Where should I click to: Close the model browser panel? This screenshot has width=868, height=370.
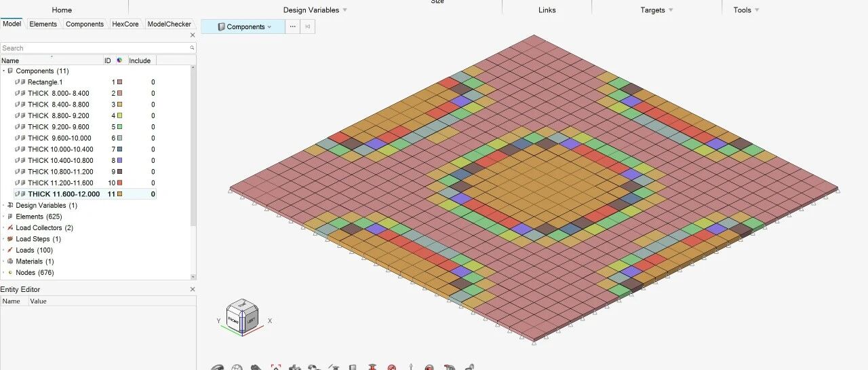192,35
